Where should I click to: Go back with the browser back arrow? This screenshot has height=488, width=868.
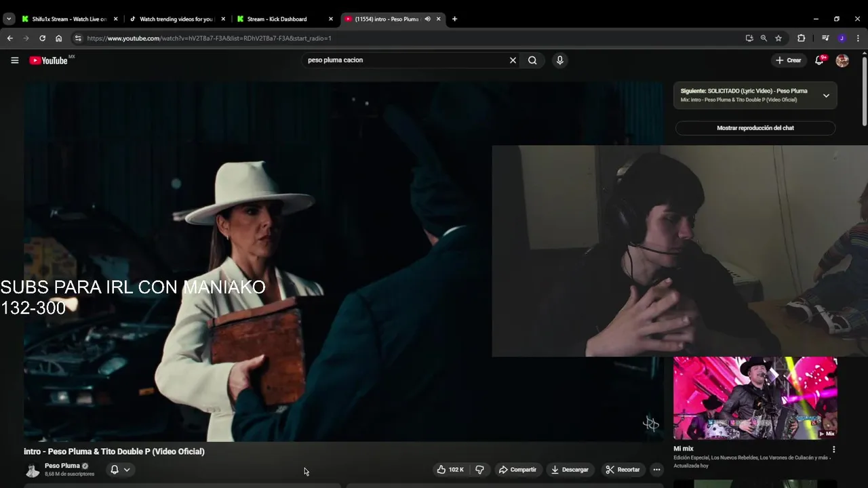click(9, 39)
